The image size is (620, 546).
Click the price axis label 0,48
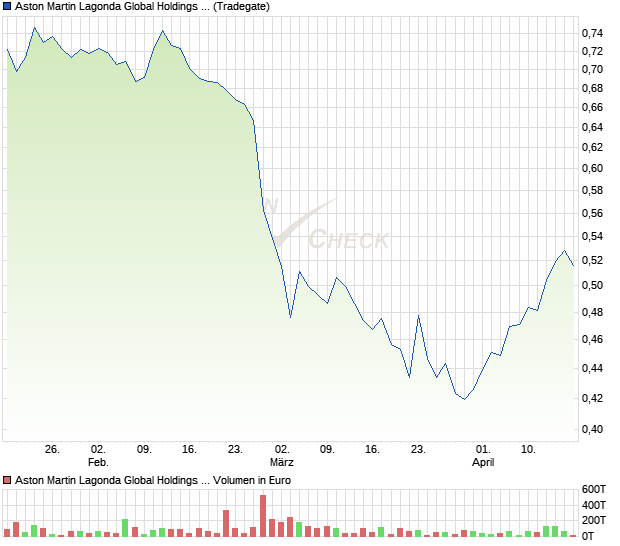(592, 312)
